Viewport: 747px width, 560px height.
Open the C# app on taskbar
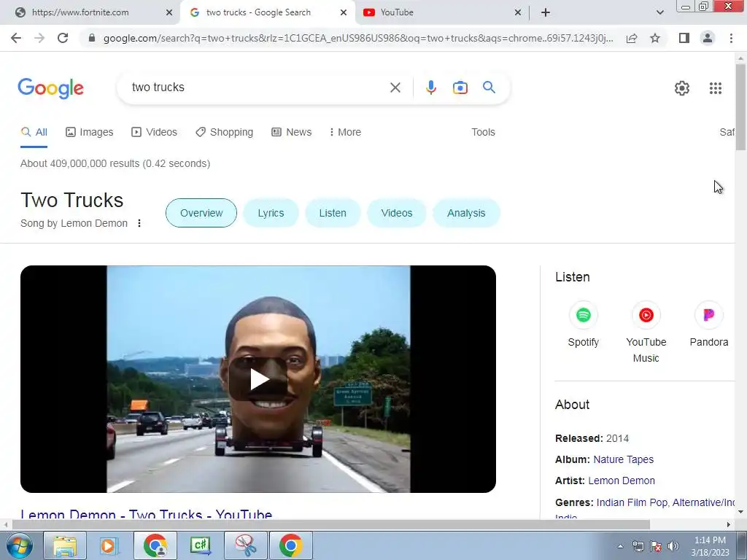(200, 545)
